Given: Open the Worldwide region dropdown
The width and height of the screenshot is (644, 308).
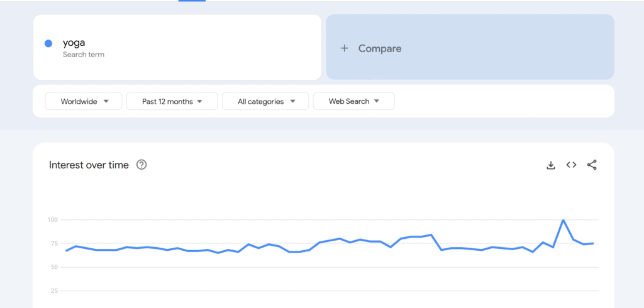Looking at the screenshot, I should [84, 101].
